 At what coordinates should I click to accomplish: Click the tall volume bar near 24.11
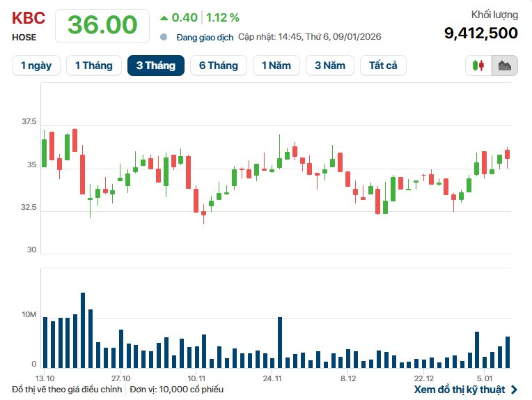(280, 342)
